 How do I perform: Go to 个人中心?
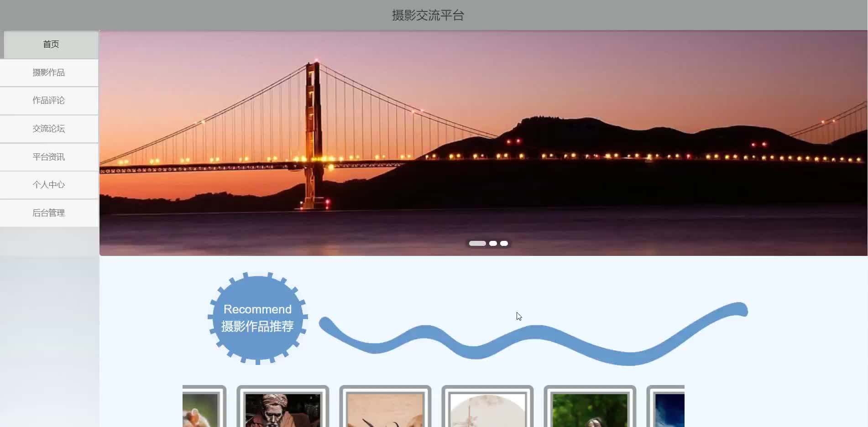[x=49, y=185]
